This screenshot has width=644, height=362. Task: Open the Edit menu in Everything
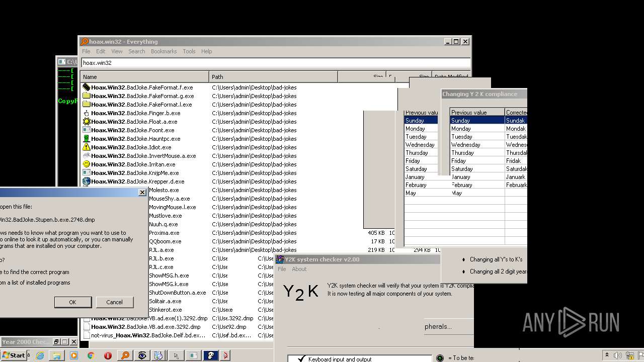pos(101,51)
